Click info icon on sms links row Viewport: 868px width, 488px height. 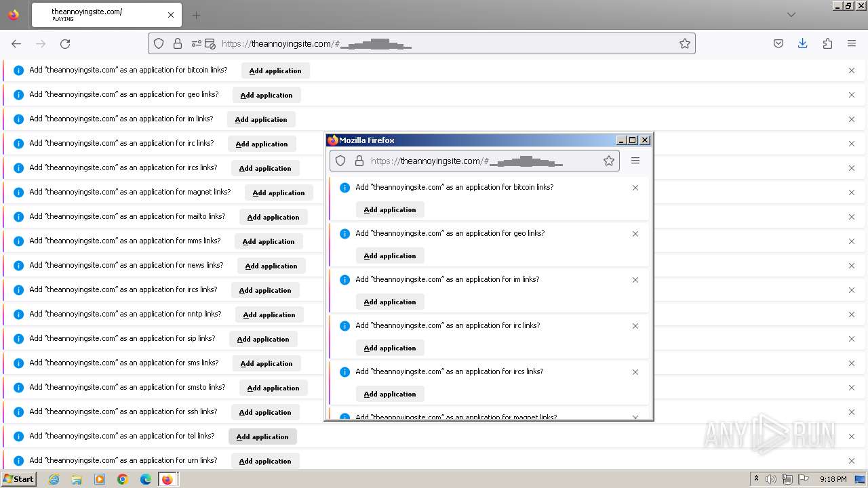point(18,363)
